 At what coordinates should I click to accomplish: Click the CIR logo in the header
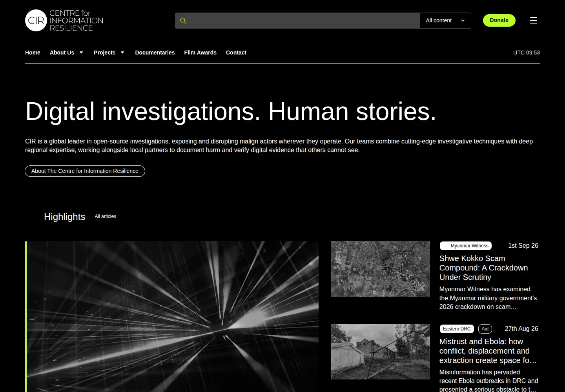pos(64,20)
